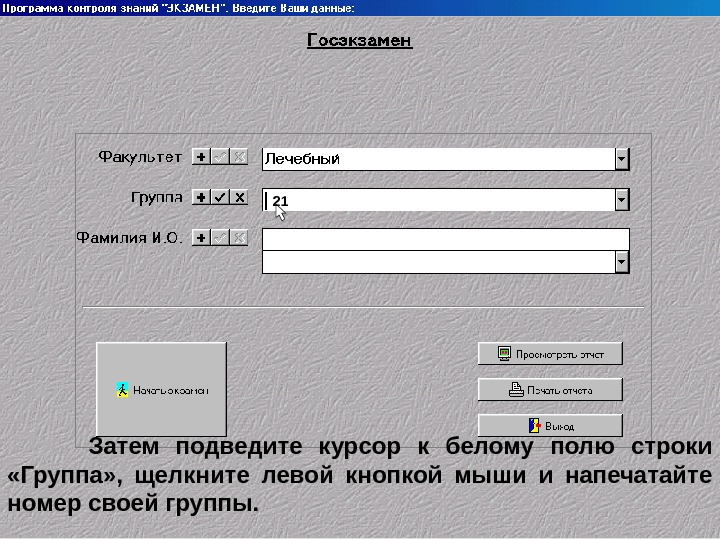Click the X icon beside Факультет

[x=239, y=157]
